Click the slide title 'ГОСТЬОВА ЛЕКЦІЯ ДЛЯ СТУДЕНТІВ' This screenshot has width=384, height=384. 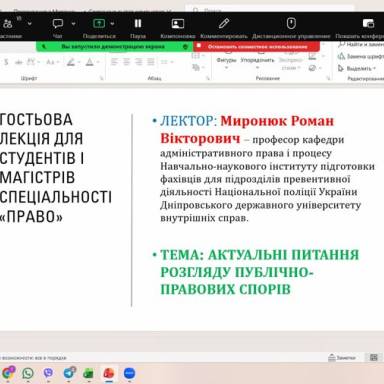tap(42, 139)
